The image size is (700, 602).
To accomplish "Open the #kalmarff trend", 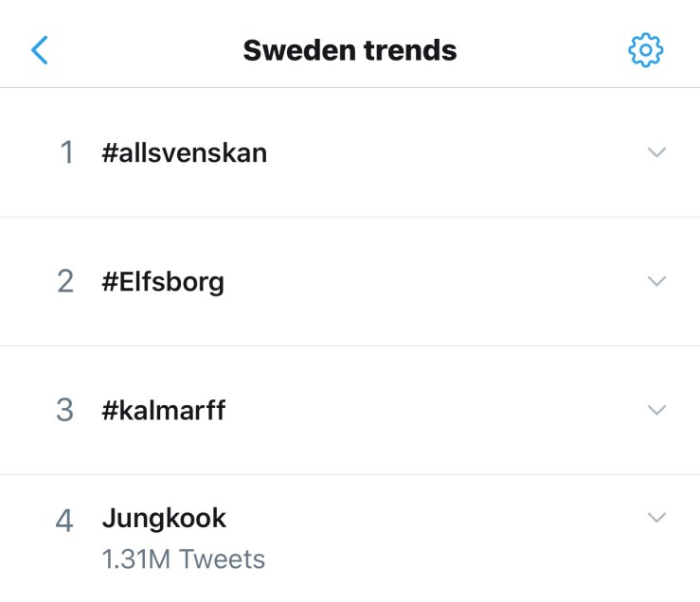I will [164, 411].
